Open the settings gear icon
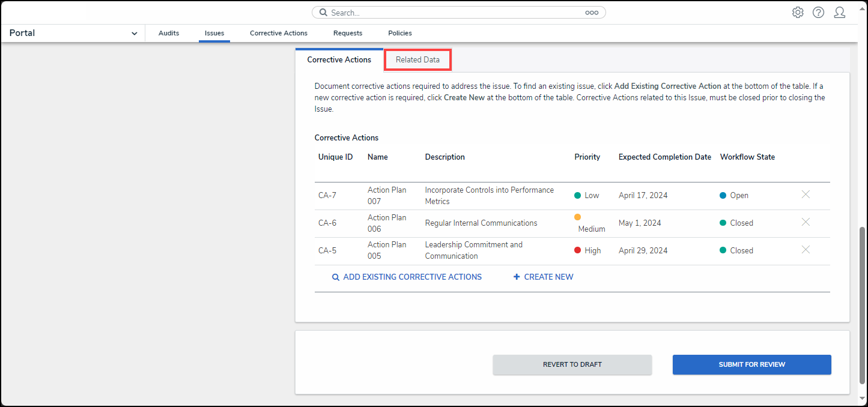Screen dimensions: 868x407 pos(797,13)
